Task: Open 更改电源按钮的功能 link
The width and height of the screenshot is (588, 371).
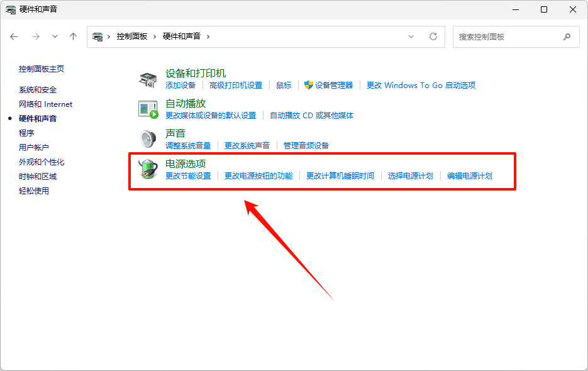Action: click(x=258, y=176)
